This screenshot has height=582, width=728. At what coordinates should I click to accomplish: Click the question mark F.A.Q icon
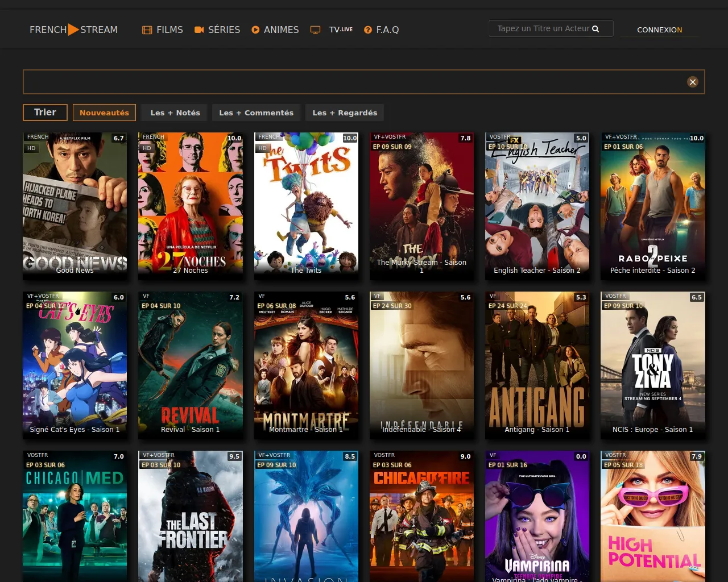pyautogui.click(x=368, y=30)
